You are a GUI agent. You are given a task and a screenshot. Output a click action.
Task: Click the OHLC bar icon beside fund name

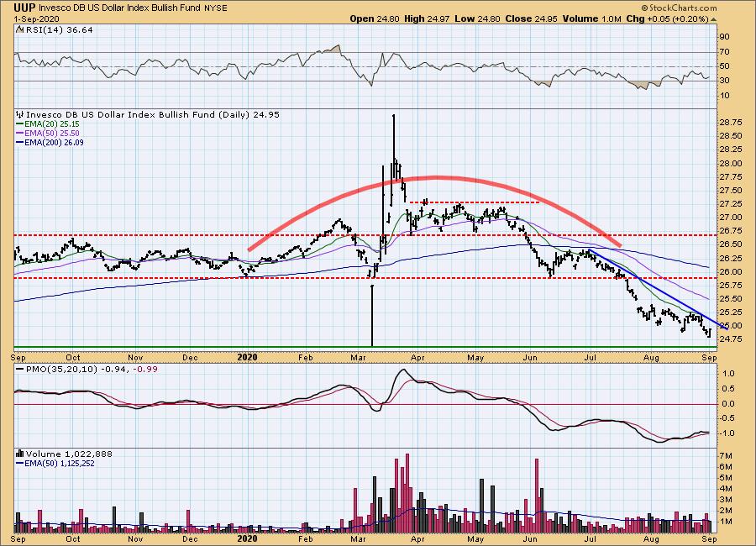pos(20,115)
